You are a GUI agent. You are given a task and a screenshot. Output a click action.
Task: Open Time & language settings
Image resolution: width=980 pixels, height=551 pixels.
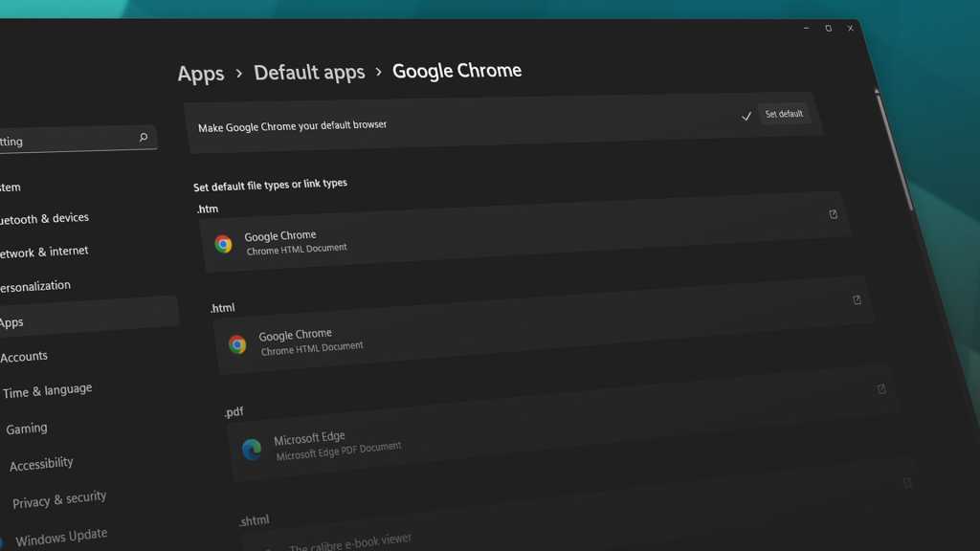[48, 391]
